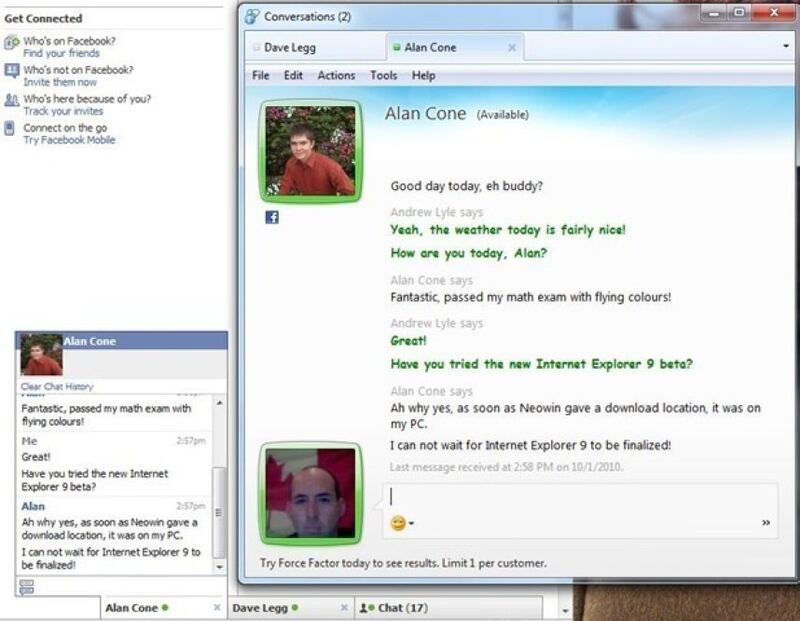Close the Dave Legg bottom chat tab
The width and height of the screenshot is (800, 621).
coord(344,607)
